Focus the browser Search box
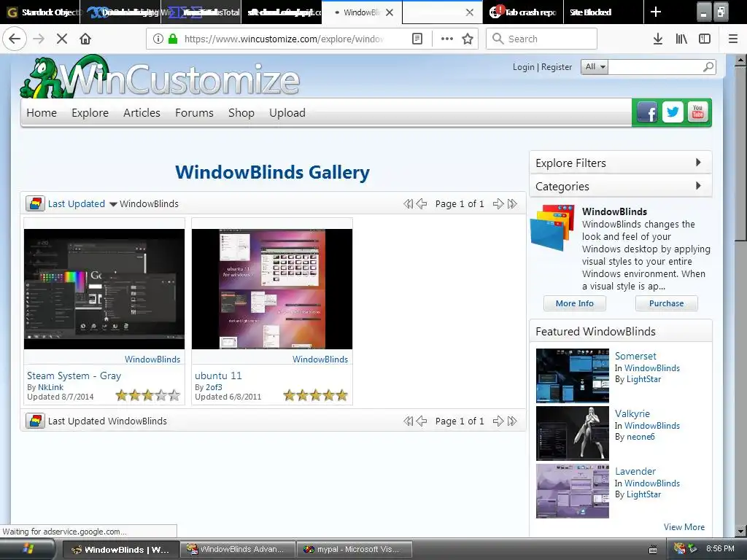This screenshot has height=560, width=747. tap(542, 39)
